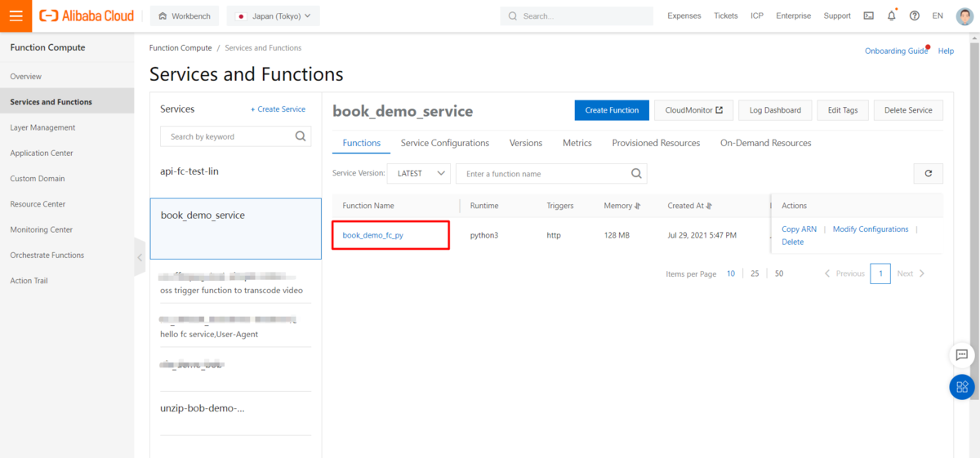This screenshot has height=458, width=980.
Task: Click the search icon in services keyword box
Action: pyautogui.click(x=301, y=136)
